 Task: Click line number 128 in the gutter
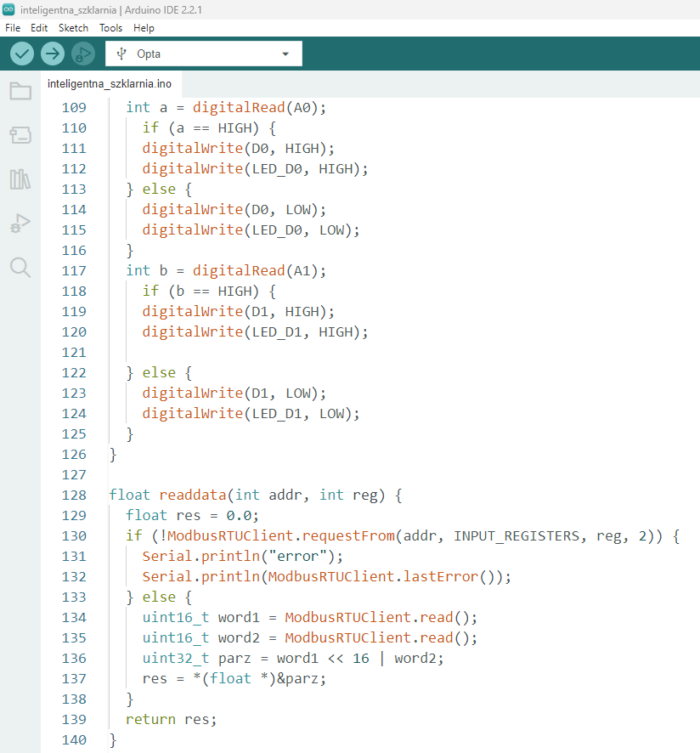coord(74,495)
